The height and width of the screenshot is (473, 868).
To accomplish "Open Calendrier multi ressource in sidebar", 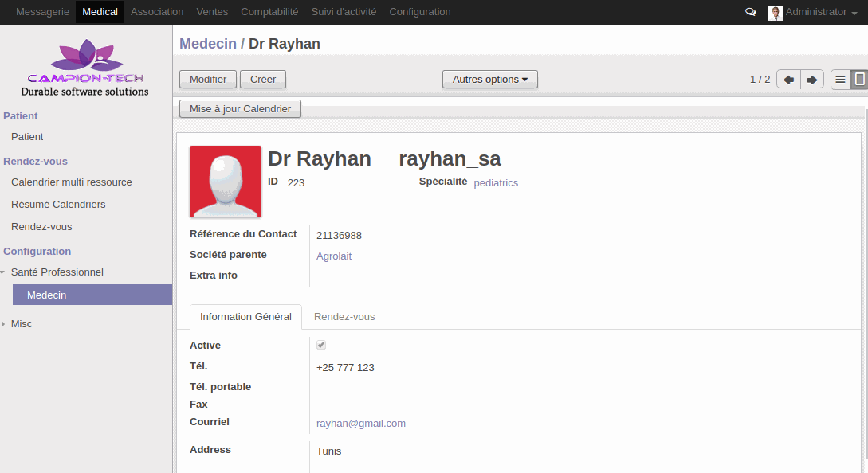I will 72,182.
